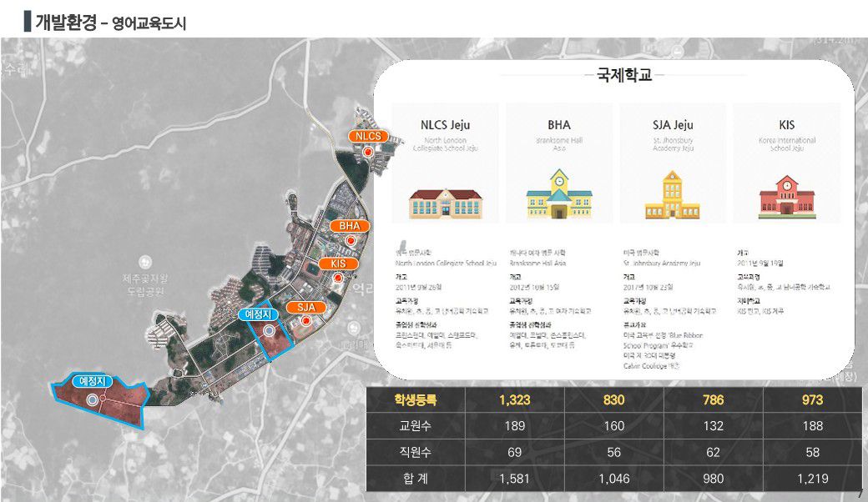
Task: Click the BHA clock-tower school building illustration
Action: point(559,194)
